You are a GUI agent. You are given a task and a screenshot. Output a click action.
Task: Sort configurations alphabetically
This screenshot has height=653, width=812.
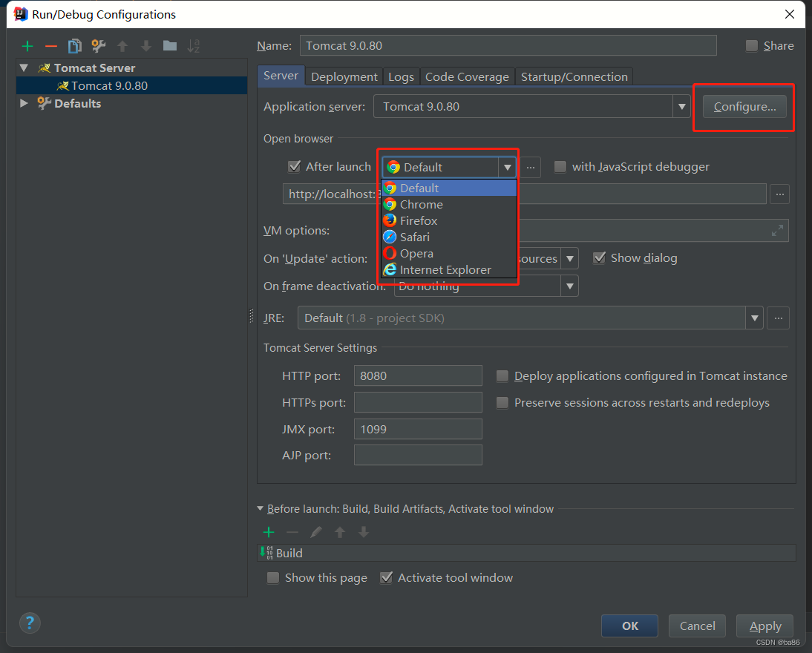pyautogui.click(x=194, y=46)
